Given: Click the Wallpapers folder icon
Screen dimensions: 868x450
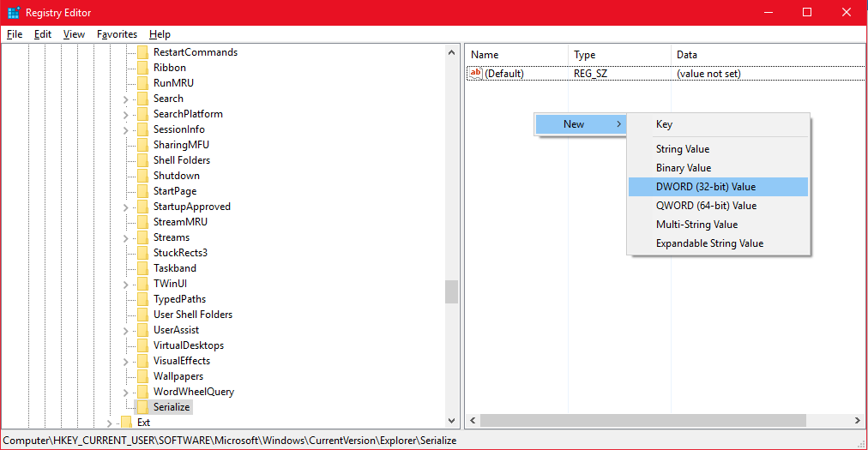Looking at the screenshot, I should [143, 376].
